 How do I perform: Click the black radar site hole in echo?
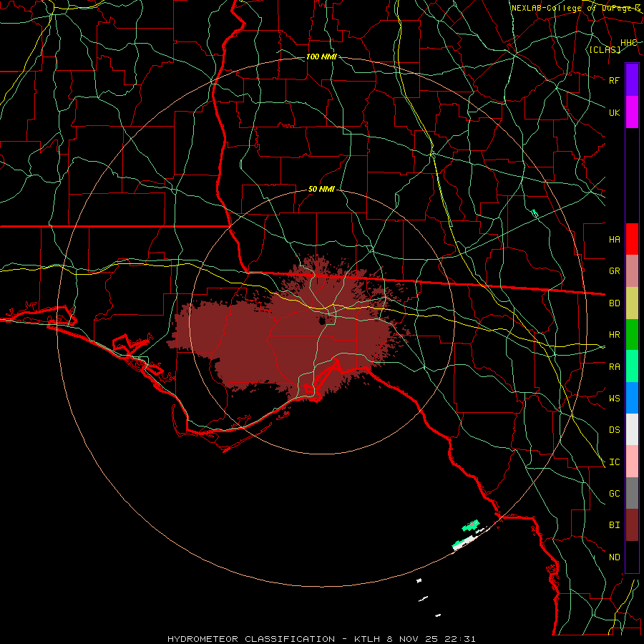click(x=323, y=321)
